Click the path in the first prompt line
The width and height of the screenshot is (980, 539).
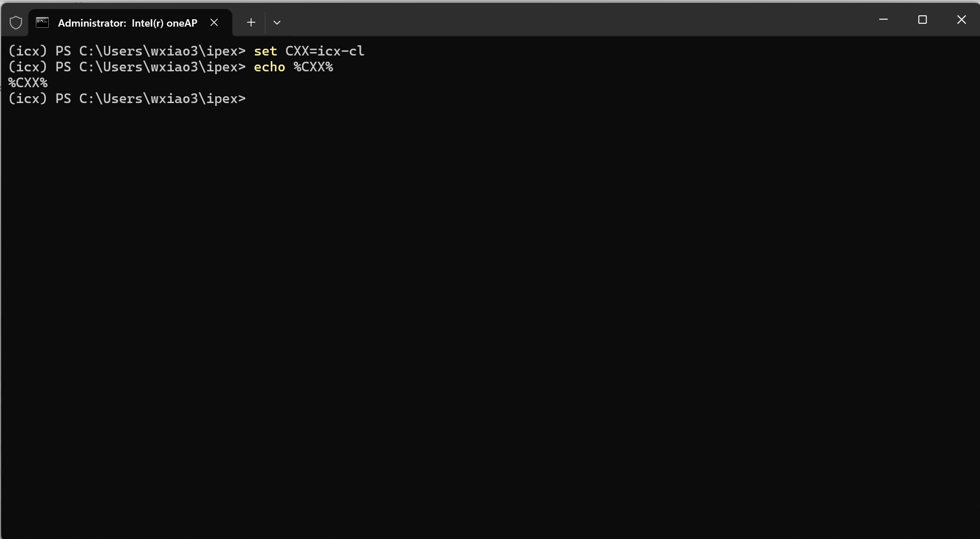tap(162, 51)
